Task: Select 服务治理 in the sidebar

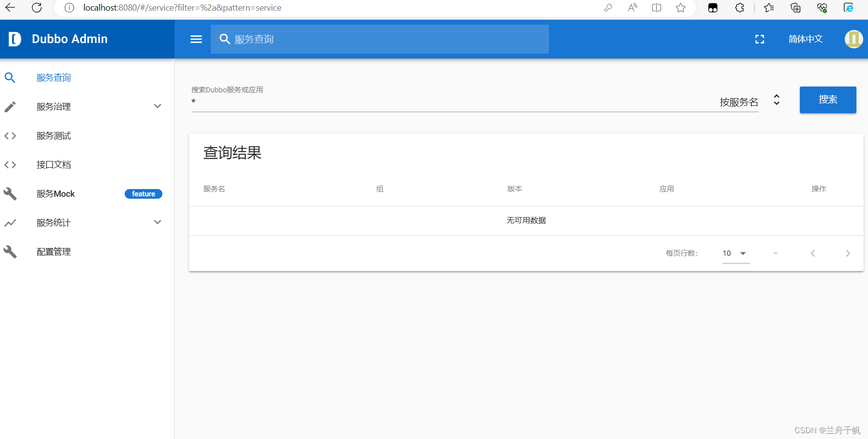Action: (x=54, y=106)
